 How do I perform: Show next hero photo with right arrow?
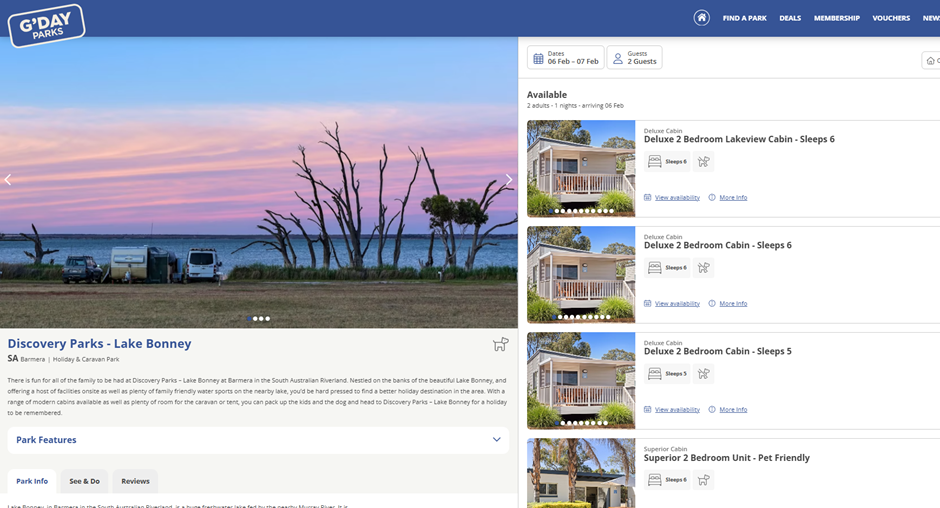pyautogui.click(x=509, y=179)
